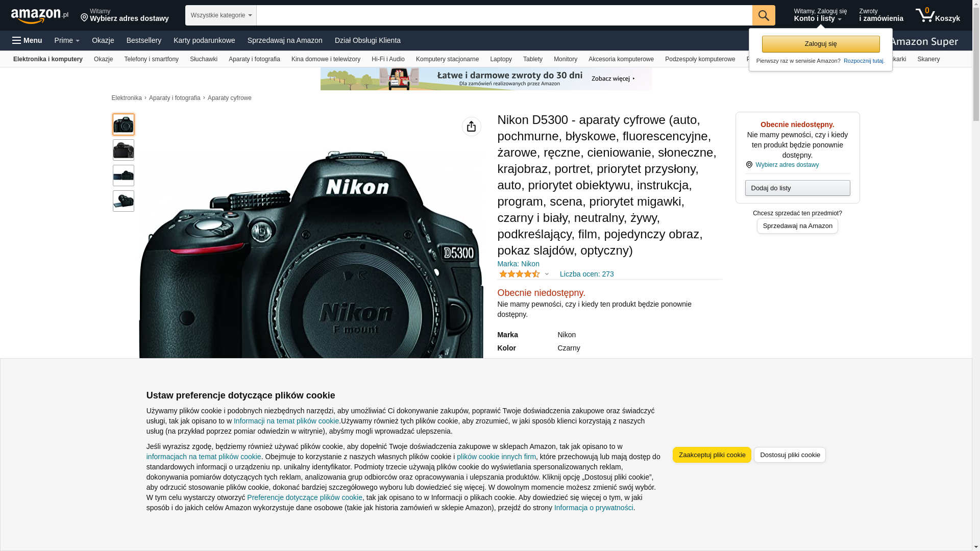The width and height of the screenshot is (980, 551).
Task: Click into the search input field
Action: tap(503, 15)
